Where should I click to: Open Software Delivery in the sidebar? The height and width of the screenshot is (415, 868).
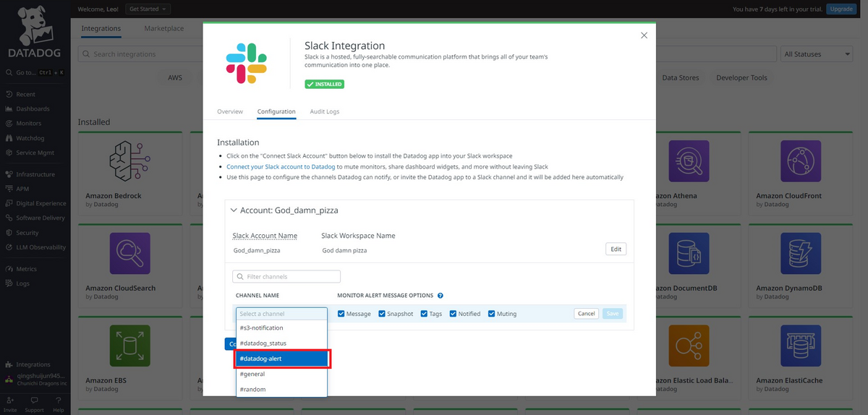40,218
